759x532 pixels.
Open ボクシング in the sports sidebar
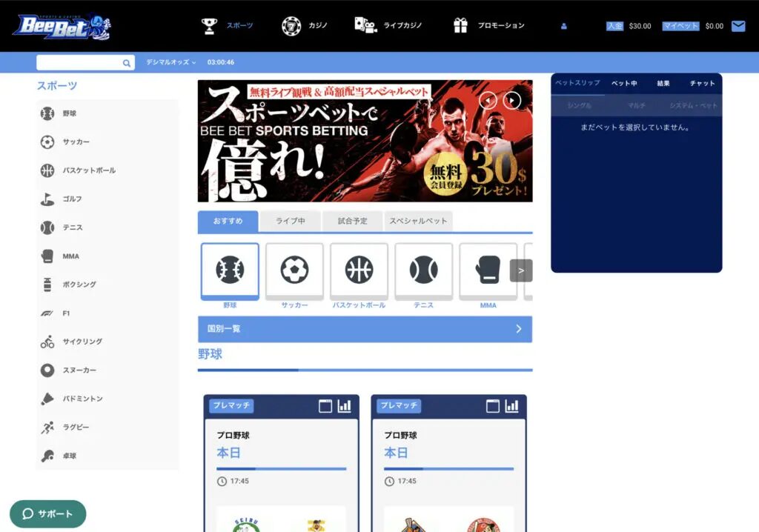(107, 285)
